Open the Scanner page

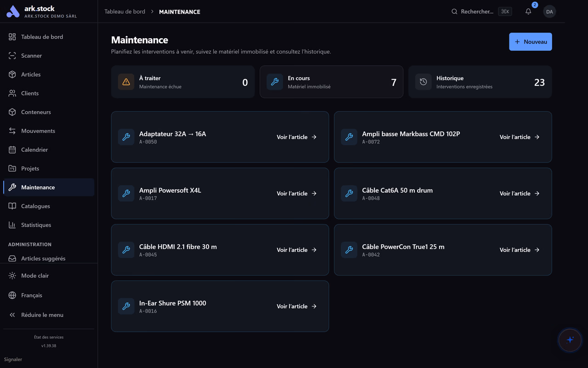[49, 56]
